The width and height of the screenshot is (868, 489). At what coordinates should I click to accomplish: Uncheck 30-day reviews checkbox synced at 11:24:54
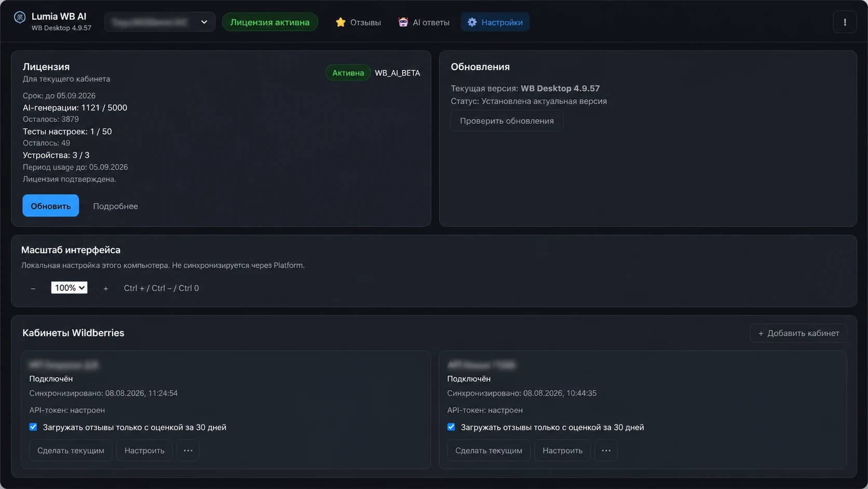tap(33, 427)
